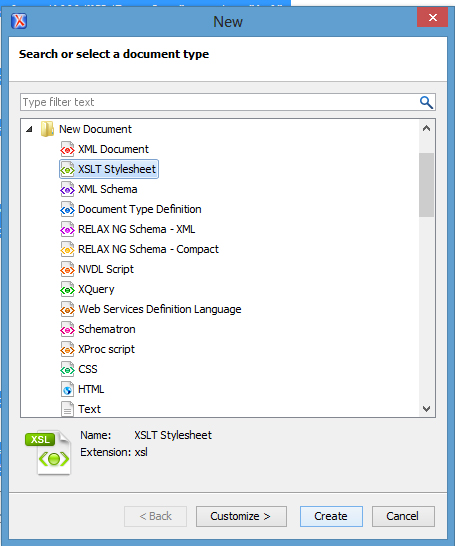Viewport: 455px width, 546px height.
Task: Click the HTML globe icon
Action: (x=67, y=389)
